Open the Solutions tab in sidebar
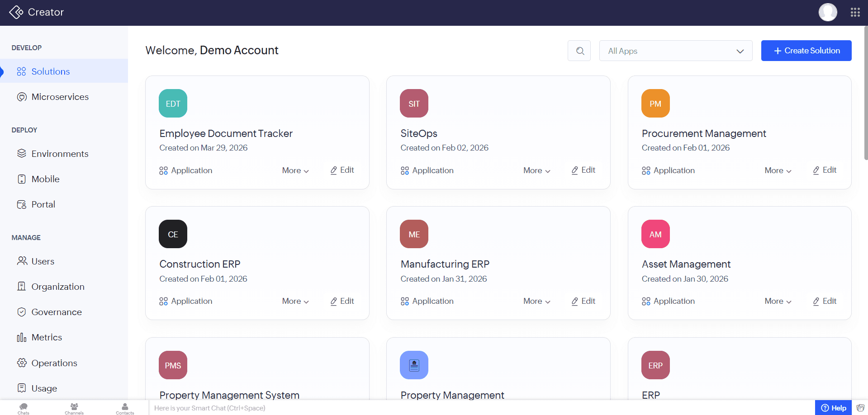This screenshot has height=415, width=868. (x=51, y=71)
